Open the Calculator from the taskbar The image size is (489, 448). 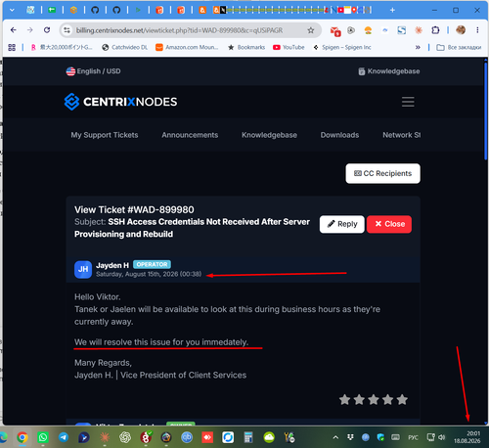tap(248, 437)
